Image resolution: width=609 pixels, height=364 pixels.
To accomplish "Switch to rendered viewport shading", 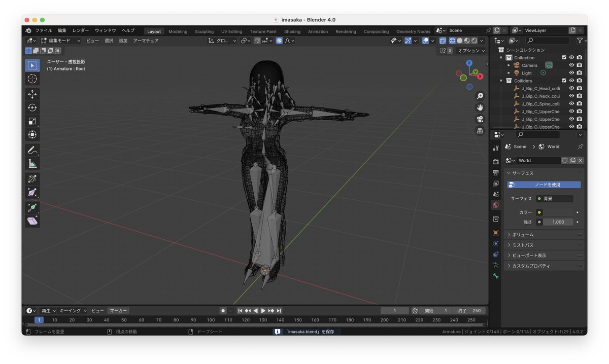I will [474, 41].
